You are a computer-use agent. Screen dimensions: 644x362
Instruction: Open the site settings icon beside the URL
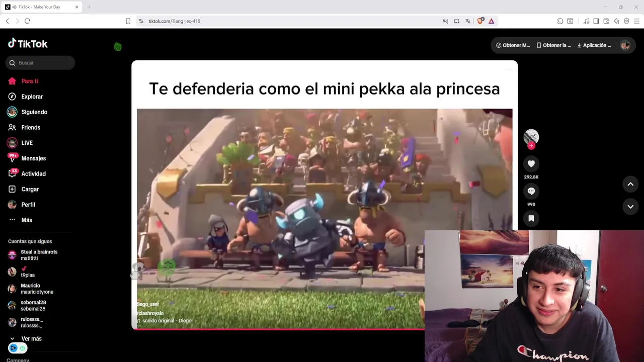pyautogui.click(x=141, y=21)
